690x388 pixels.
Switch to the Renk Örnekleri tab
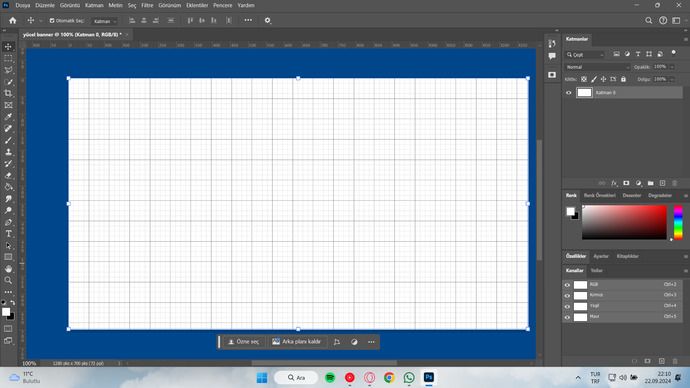(x=599, y=195)
